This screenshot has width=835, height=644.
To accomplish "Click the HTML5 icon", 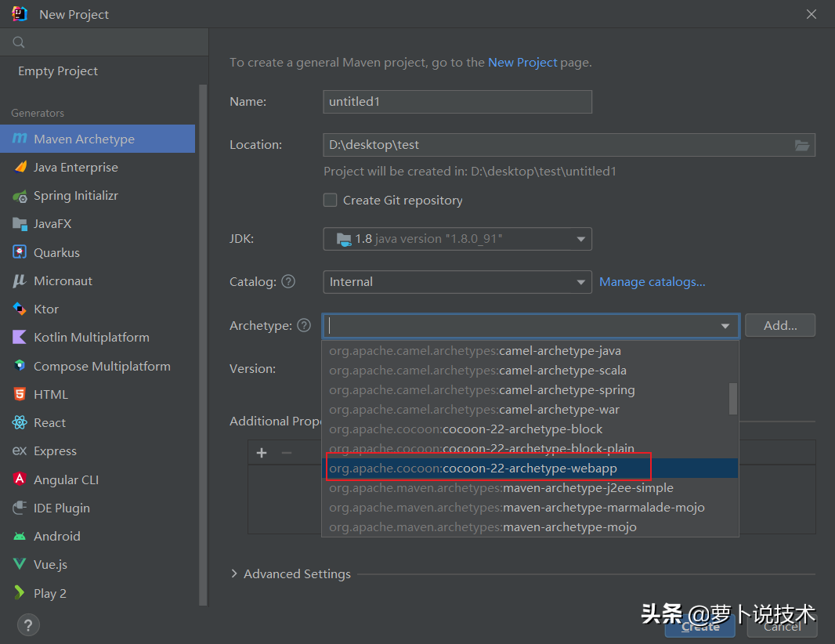I will 20,394.
